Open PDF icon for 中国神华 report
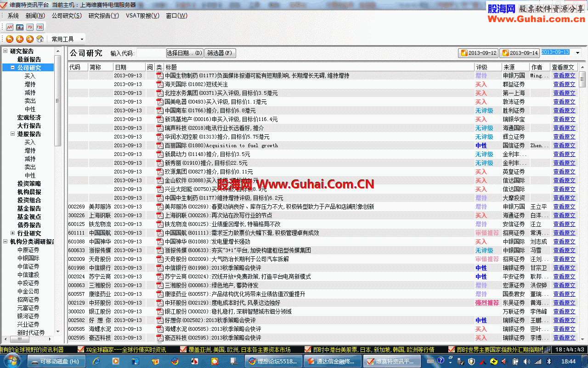 pos(160,241)
